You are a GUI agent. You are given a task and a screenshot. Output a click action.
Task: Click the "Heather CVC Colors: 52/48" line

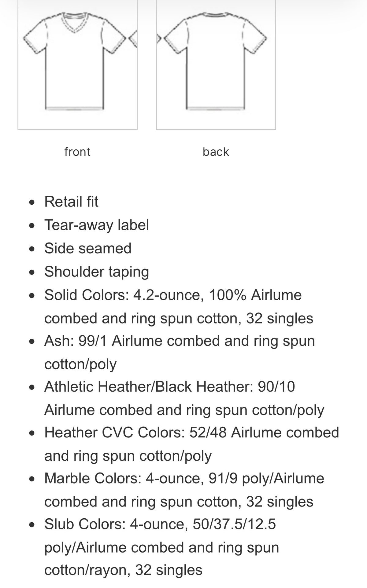(x=192, y=433)
